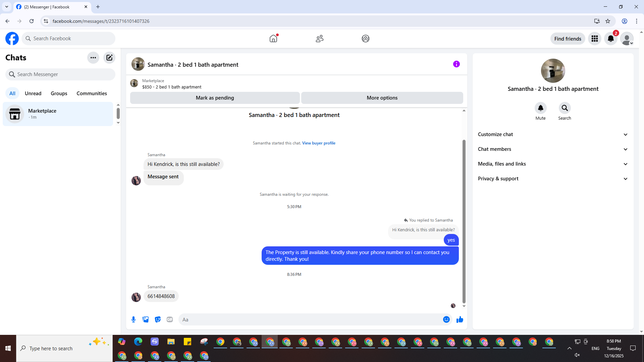Open the emoji picker
644x362 pixels.
(x=446, y=319)
